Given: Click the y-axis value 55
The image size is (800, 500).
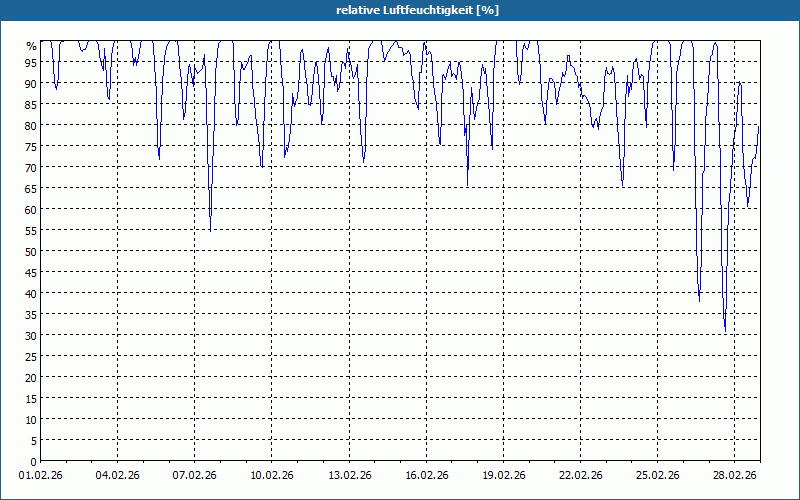Looking at the screenshot, I should click(31, 230).
